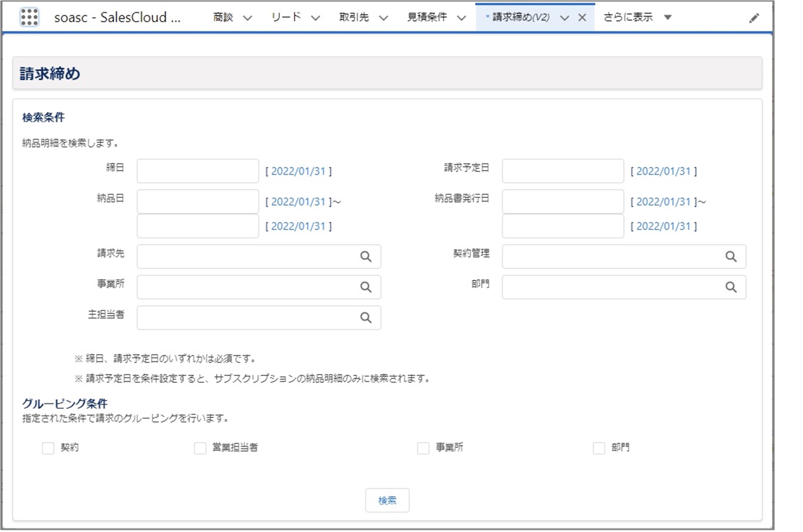Focus the 請求予定日 date input field

click(563, 171)
